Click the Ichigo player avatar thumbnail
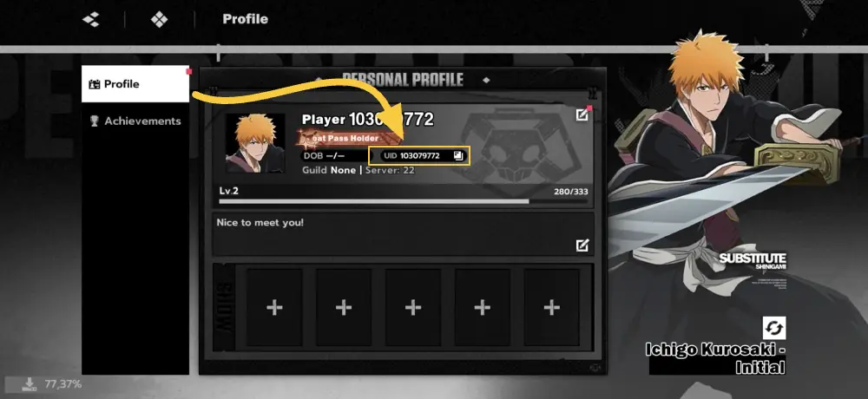This screenshot has height=399, width=868. coord(255,143)
